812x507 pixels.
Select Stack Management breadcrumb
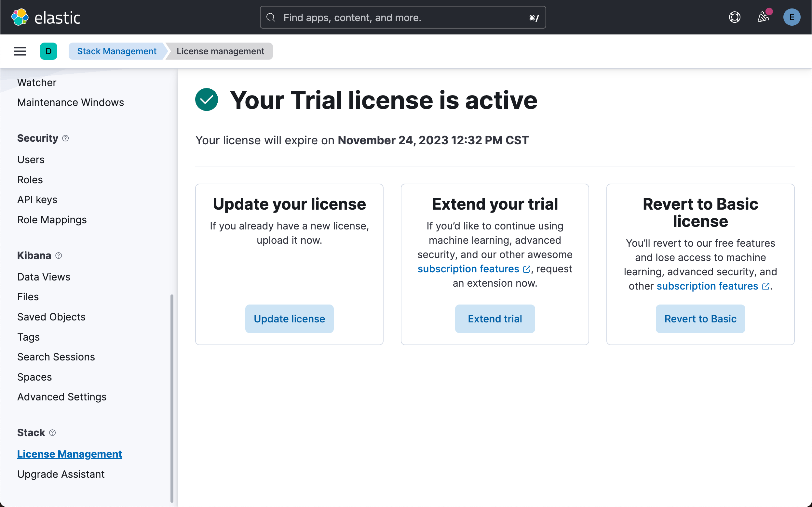click(x=117, y=51)
